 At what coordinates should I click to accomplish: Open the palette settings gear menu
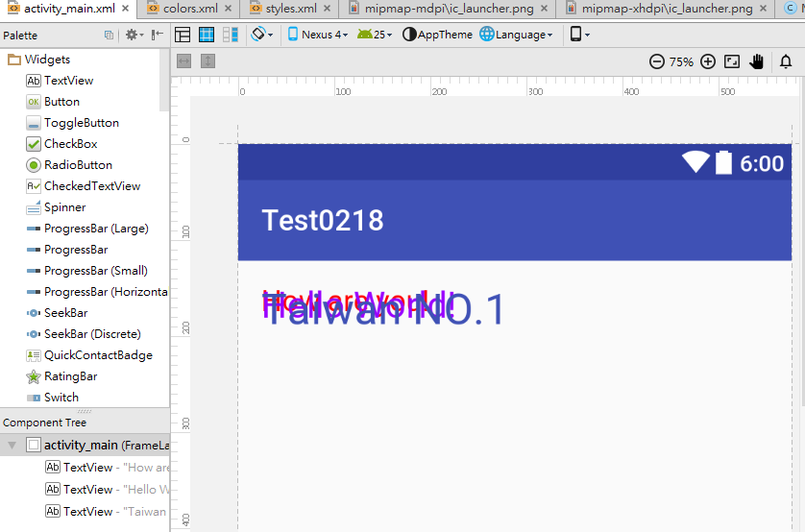click(x=134, y=35)
